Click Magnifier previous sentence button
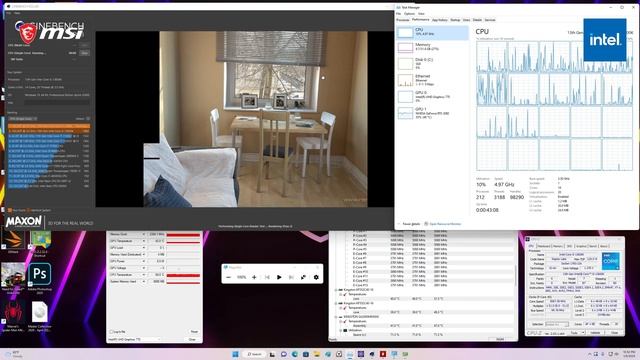 (267, 277)
